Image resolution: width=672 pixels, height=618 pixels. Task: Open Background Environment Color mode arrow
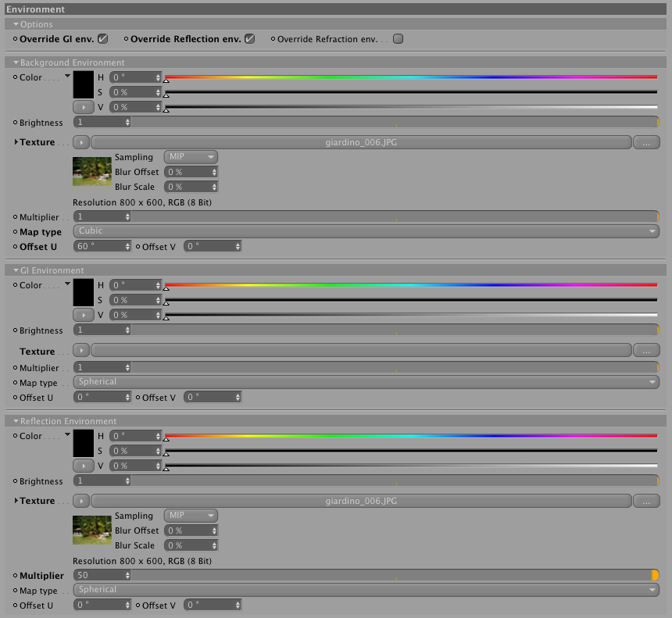(x=67, y=77)
